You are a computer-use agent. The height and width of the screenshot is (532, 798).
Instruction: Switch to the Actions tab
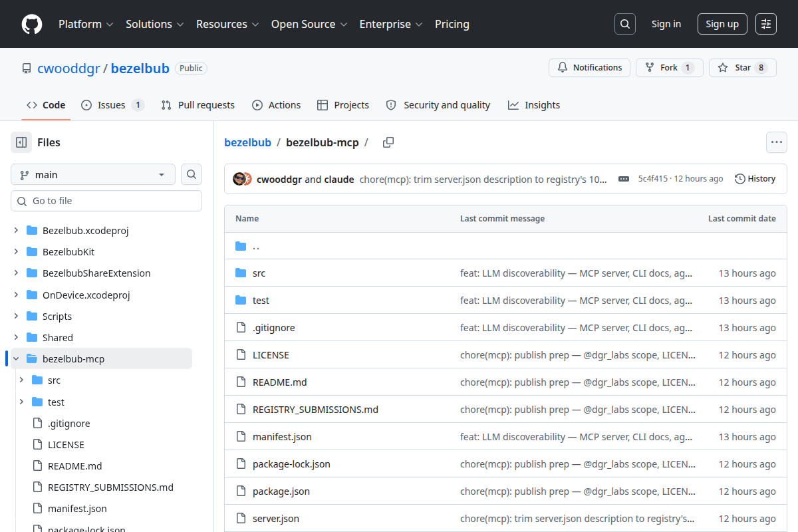[x=276, y=105]
